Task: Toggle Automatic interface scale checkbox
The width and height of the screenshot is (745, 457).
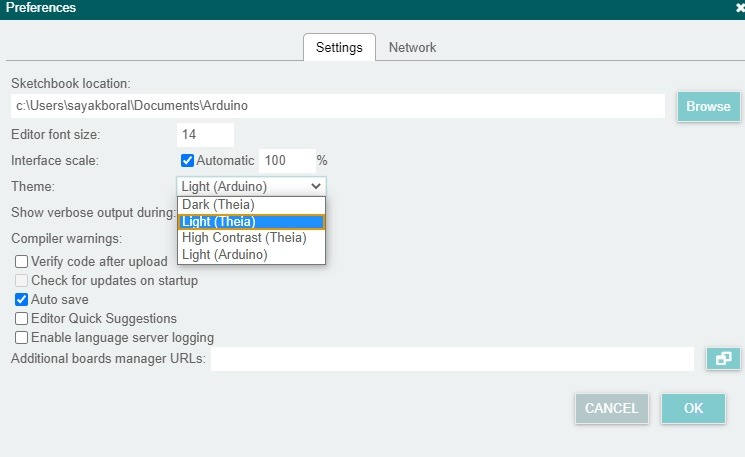Action: point(187,161)
